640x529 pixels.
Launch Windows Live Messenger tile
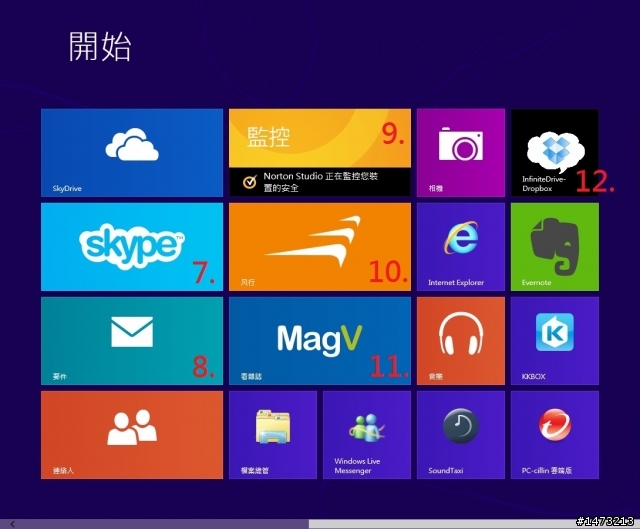coord(367,435)
